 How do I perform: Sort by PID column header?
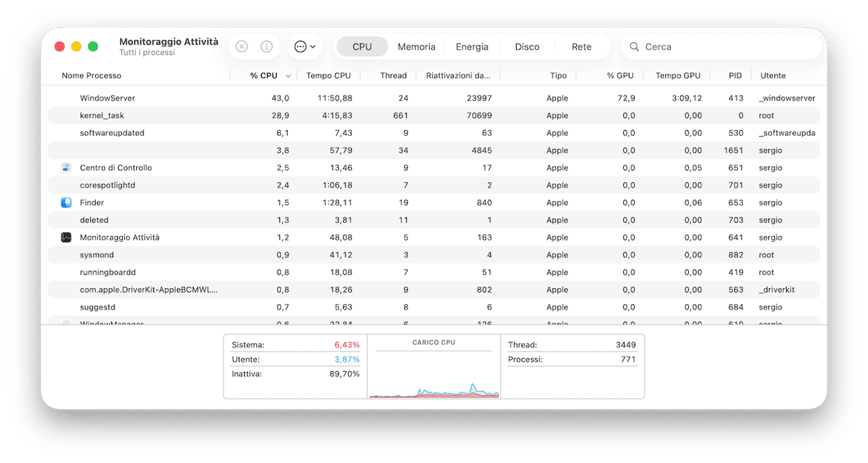(735, 76)
